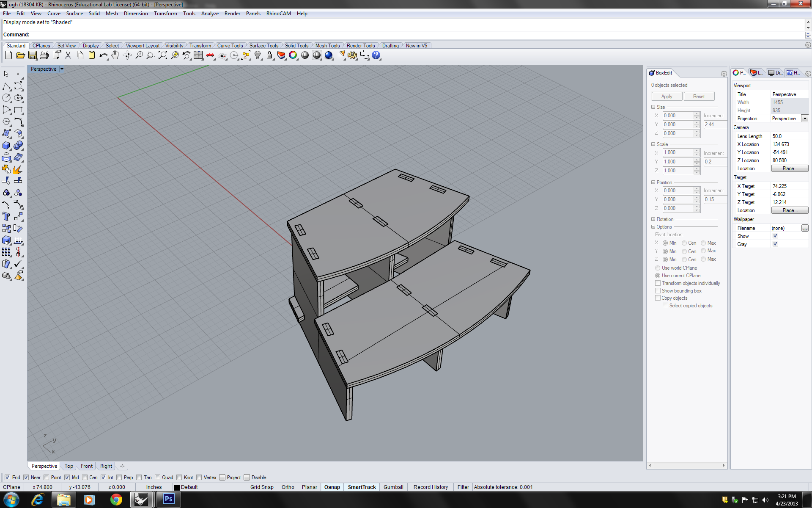Enable the Perp osnap checkbox
Viewport: 812px width, 508px height.
tap(119, 478)
